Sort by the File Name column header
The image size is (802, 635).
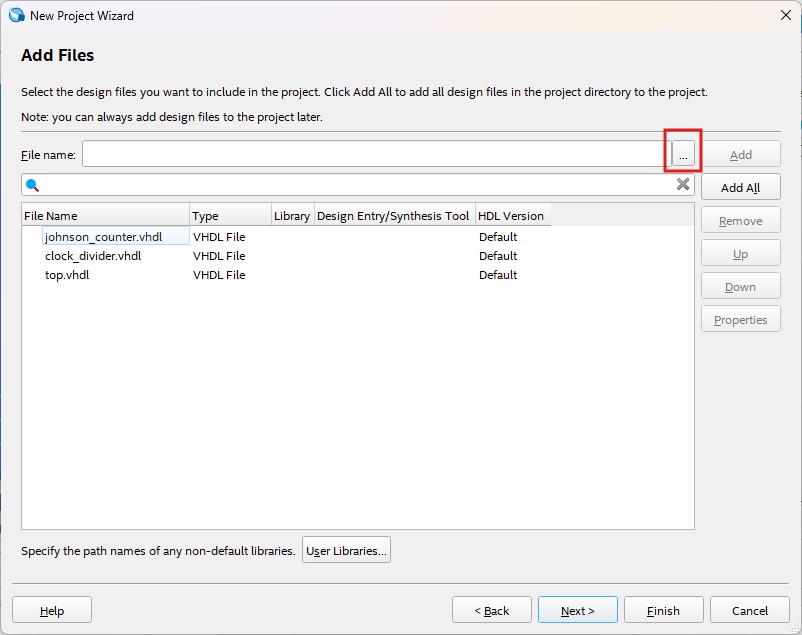(105, 215)
